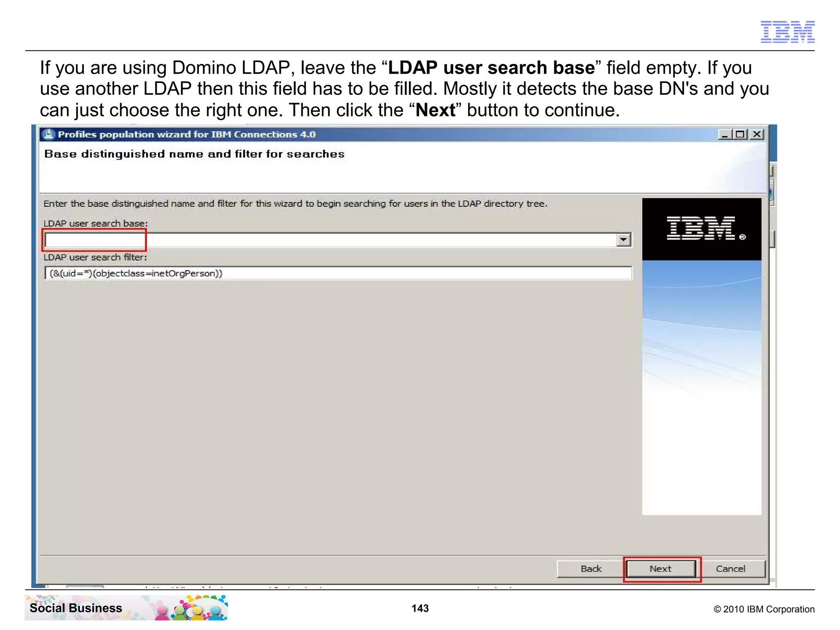Click the instruction text about LDAP directory tree
The width and height of the screenshot is (840, 630).
click(295, 204)
